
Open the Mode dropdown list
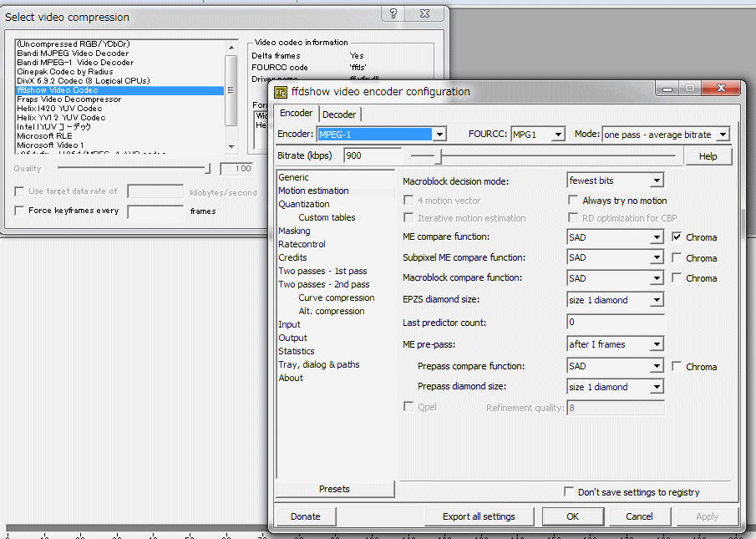click(723, 135)
